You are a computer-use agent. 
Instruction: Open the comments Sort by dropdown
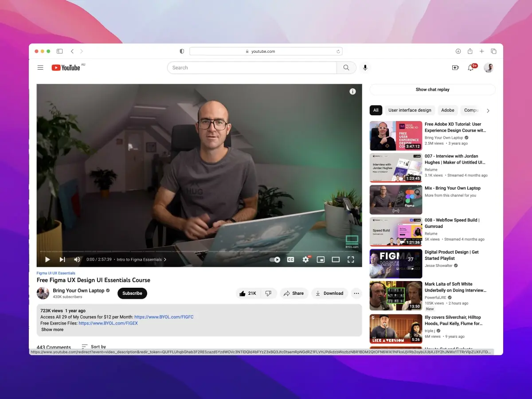[x=94, y=347]
